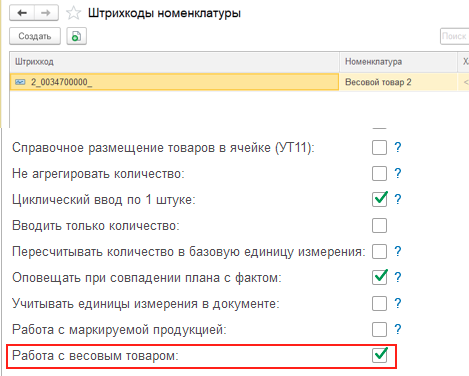Uncheck Циклический ввод по 1 штуке

[x=379, y=199]
